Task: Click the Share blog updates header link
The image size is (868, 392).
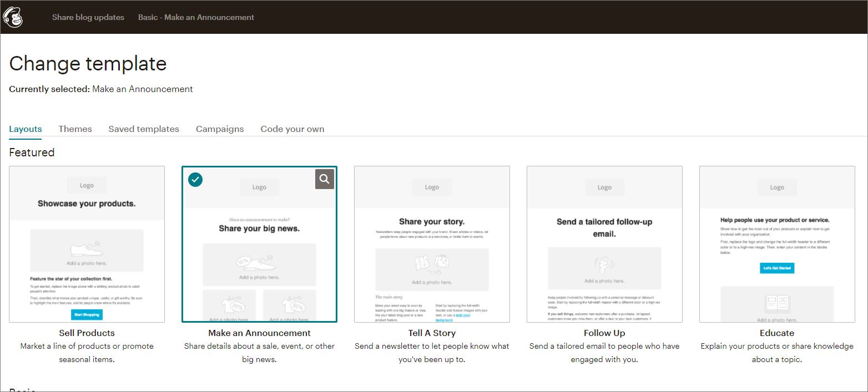Action: click(x=88, y=17)
